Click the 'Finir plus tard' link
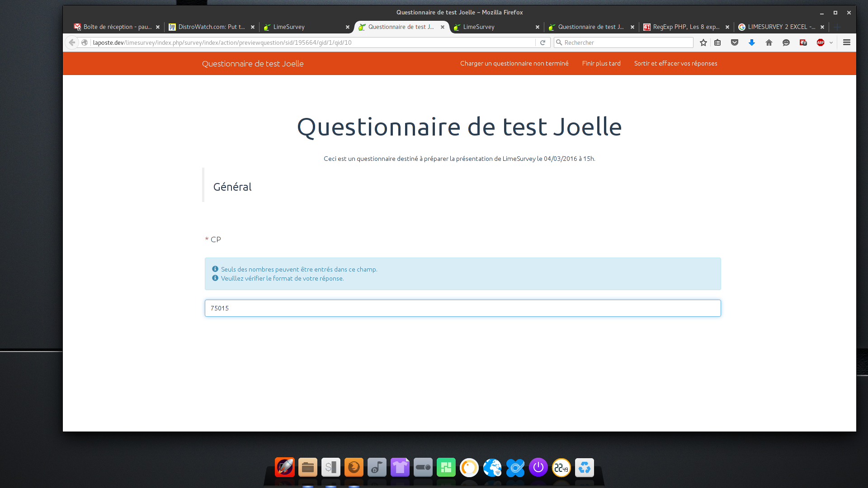 [x=601, y=63]
